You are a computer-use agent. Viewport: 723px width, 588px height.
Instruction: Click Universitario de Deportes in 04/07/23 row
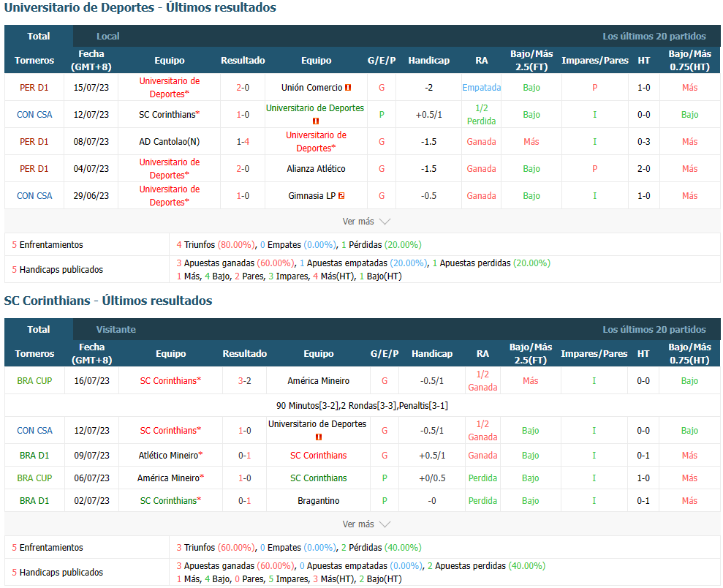click(x=169, y=169)
